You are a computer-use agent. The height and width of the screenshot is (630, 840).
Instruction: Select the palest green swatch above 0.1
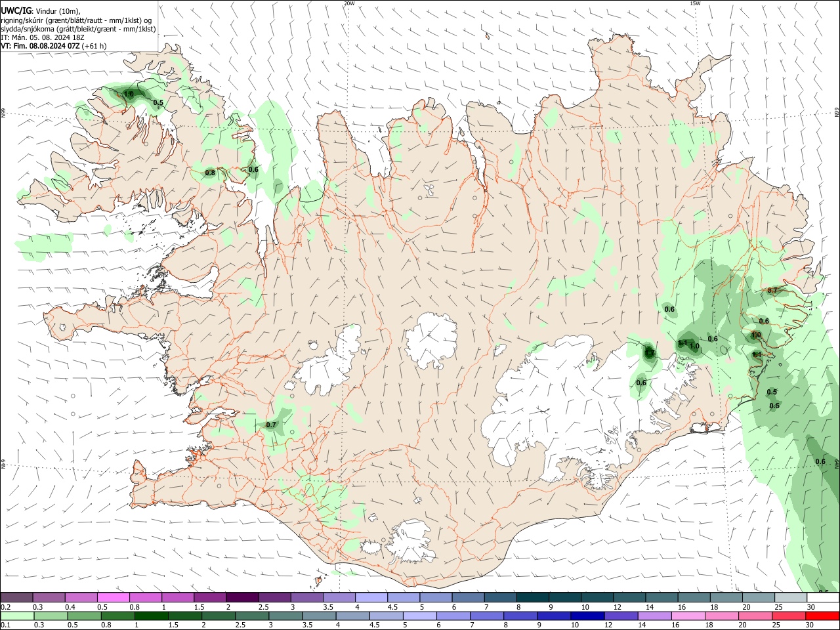click(17, 616)
